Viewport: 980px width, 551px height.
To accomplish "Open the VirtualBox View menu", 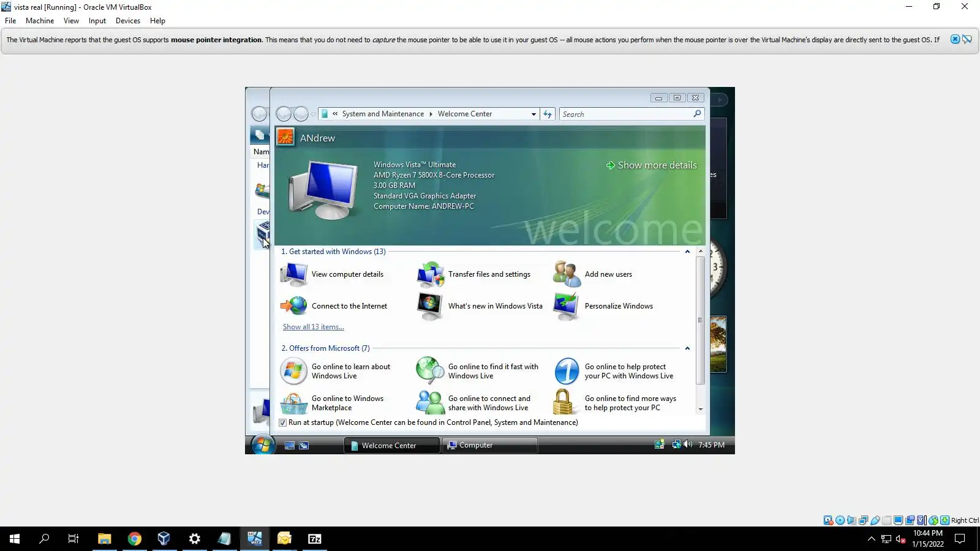I will (71, 20).
